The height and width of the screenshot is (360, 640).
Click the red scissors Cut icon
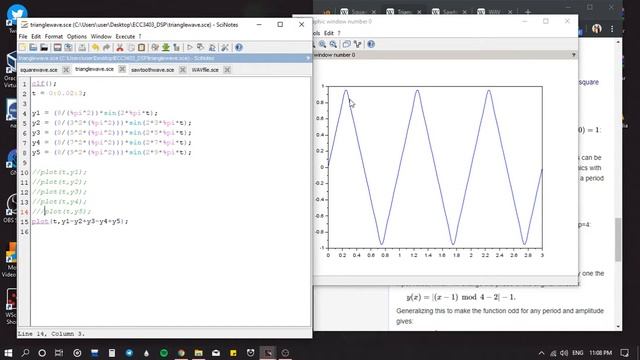point(120,47)
